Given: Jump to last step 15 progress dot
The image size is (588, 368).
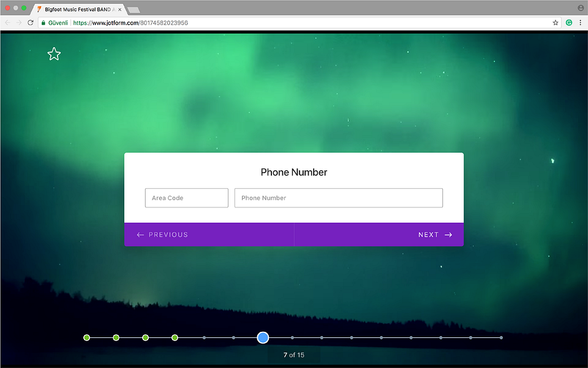Looking at the screenshot, I should (x=501, y=337).
